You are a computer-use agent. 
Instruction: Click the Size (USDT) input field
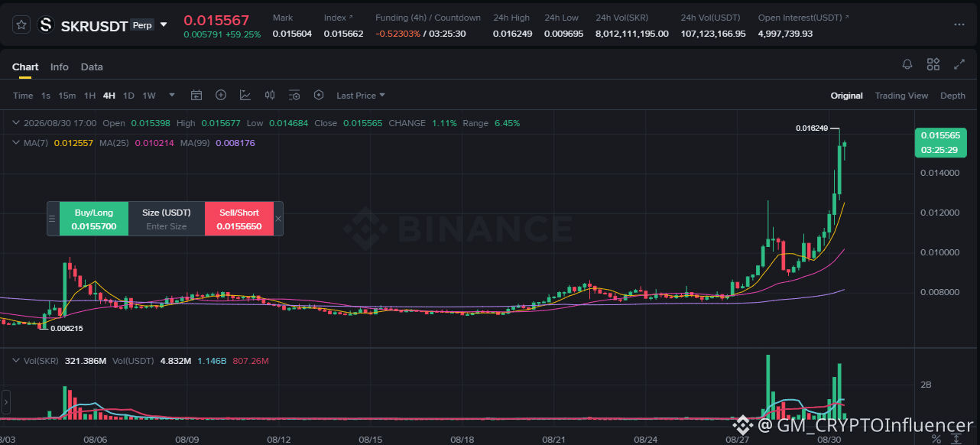[x=167, y=226]
